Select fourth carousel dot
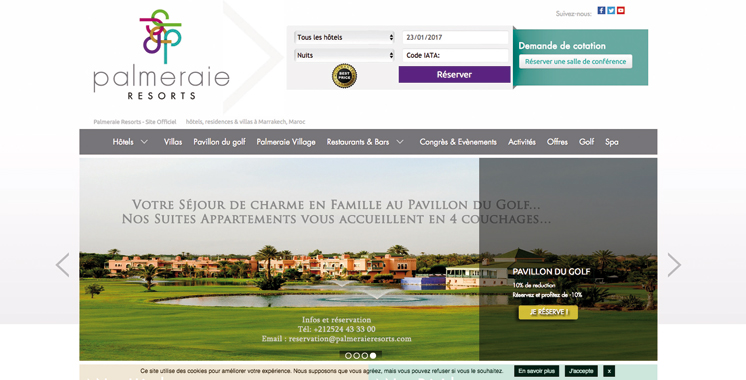746x380 pixels. point(373,355)
